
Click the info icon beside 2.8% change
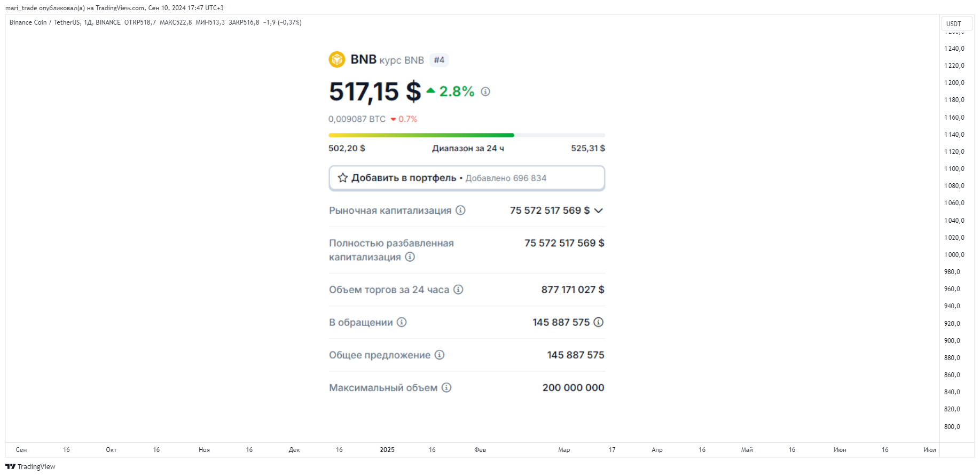pyautogui.click(x=485, y=92)
